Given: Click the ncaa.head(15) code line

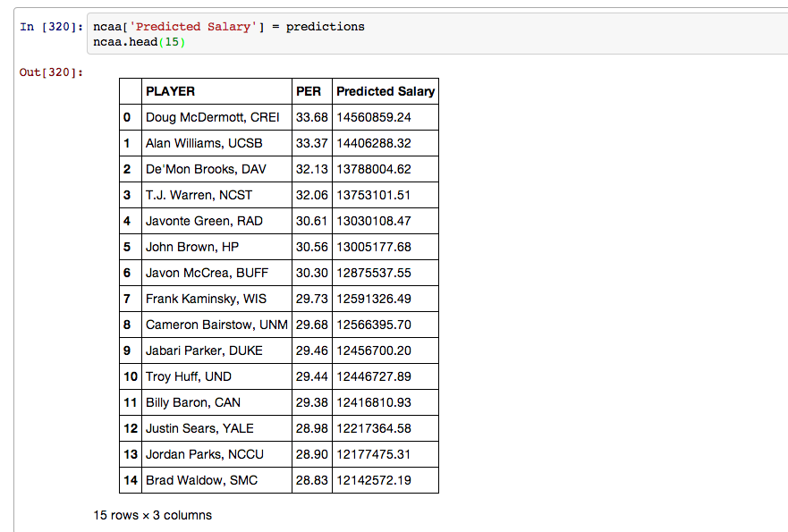Looking at the screenshot, I should point(140,42).
